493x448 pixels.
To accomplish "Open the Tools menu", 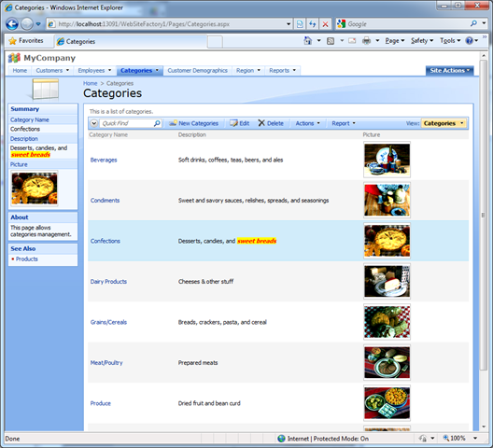I will 450,41.
